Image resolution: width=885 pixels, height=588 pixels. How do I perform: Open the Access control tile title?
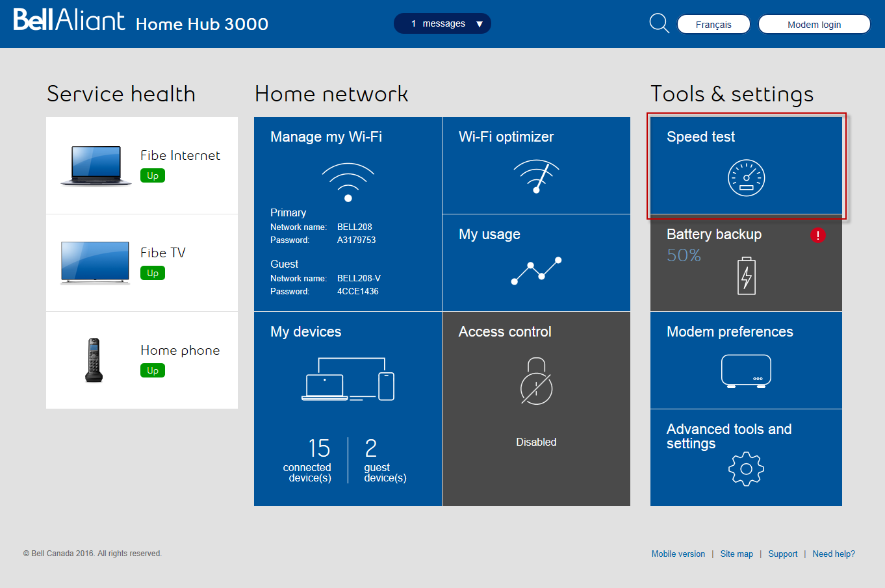pos(505,332)
